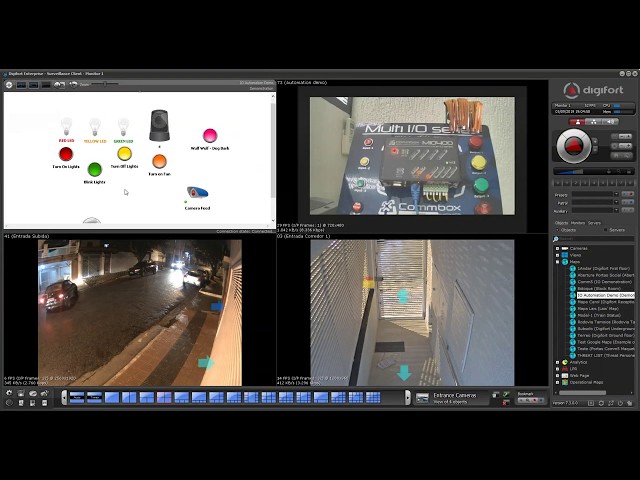Click the green Blink Lights button
The width and height of the screenshot is (640, 480).
95,169
